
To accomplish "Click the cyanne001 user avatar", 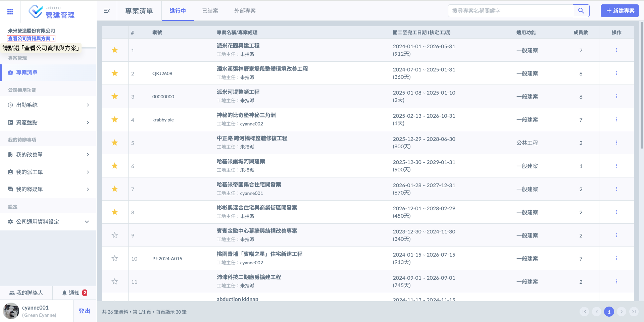I will [x=11, y=311].
